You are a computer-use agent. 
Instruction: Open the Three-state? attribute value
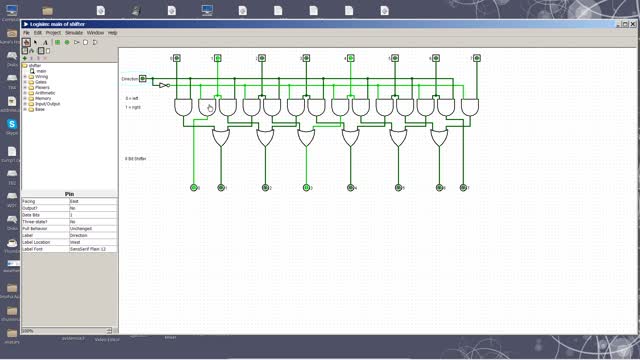click(x=93, y=222)
